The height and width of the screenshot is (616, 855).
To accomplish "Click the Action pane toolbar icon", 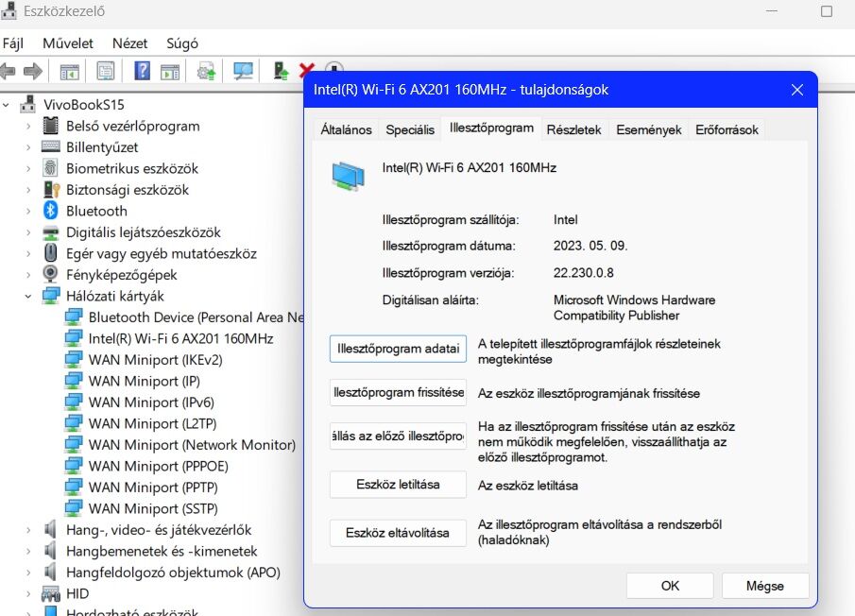I will pyautogui.click(x=170, y=72).
